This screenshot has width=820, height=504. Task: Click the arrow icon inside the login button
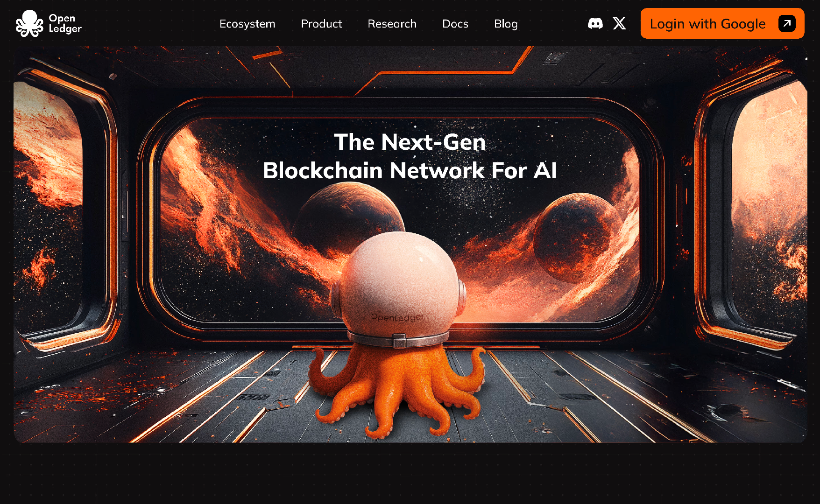(787, 23)
